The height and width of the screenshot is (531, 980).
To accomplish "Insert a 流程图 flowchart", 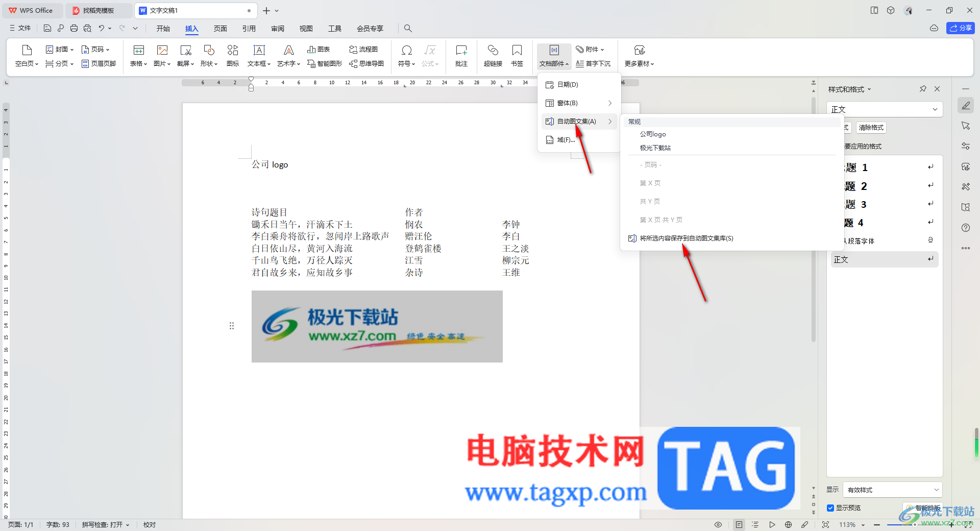I will coord(363,50).
